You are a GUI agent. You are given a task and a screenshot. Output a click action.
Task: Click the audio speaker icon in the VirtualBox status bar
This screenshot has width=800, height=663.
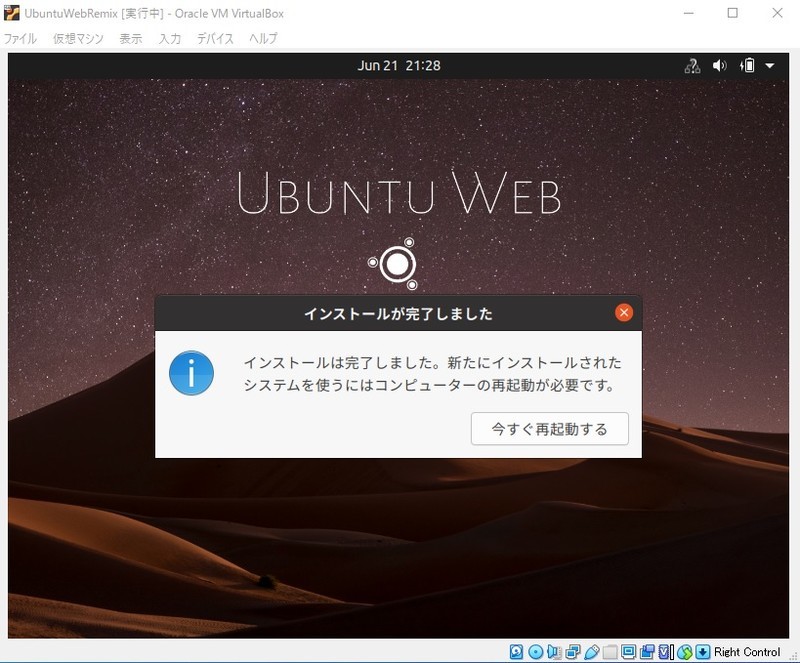click(x=554, y=652)
